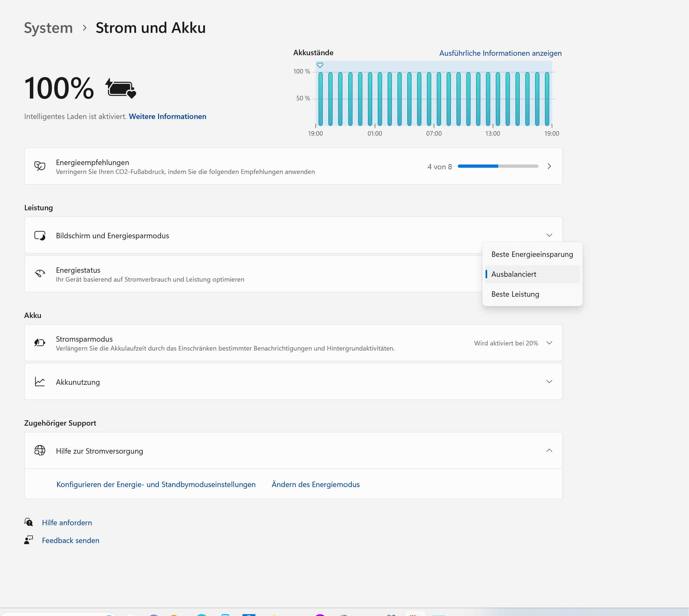
Task: Click the Akkunutzung line chart icon
Action: pos(40,382)
